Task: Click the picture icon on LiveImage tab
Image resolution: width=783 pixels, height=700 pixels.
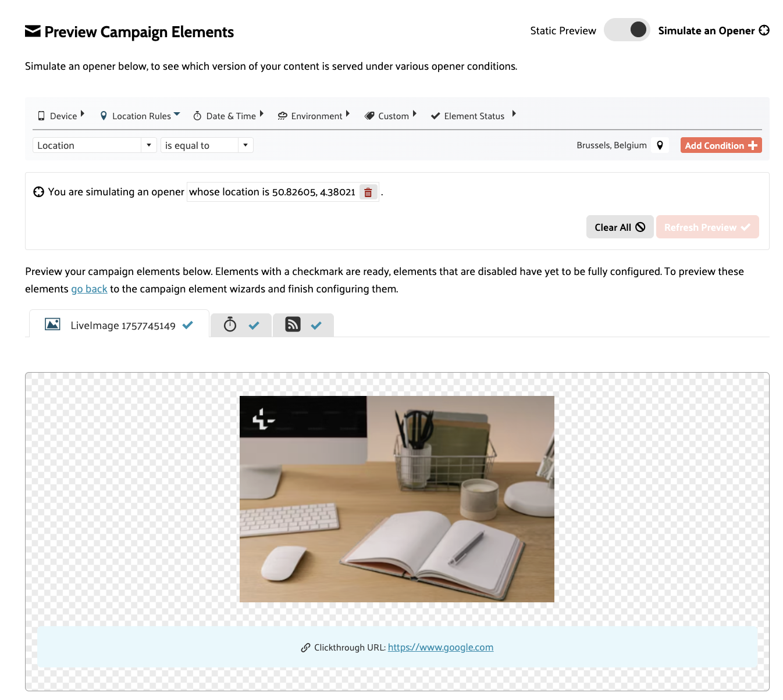Action: pyautogui.click(x=52, y=324)
